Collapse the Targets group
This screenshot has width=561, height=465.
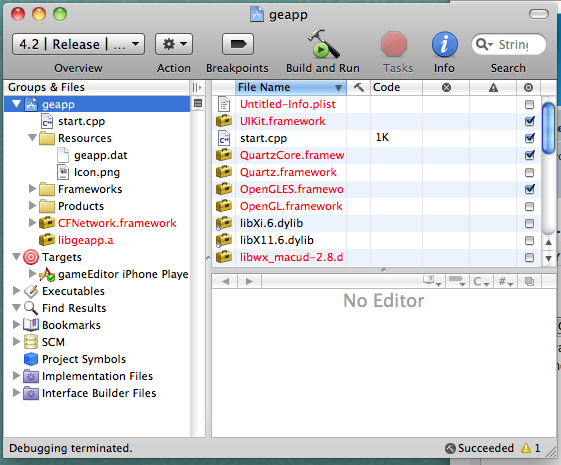click(x=16, y=256)
